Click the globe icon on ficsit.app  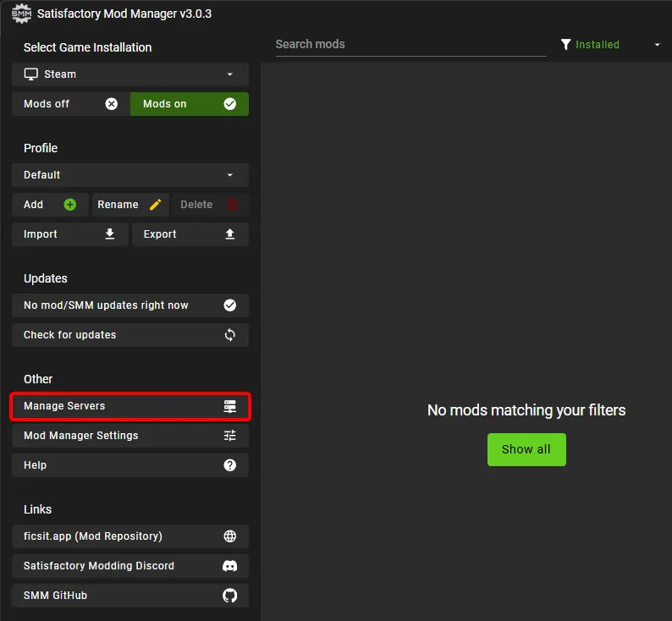(229, 536)
